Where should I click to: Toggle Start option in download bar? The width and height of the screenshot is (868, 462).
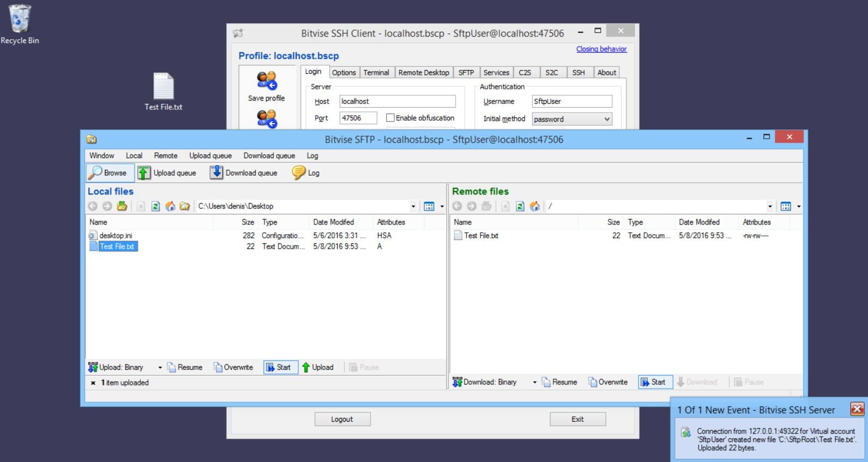(x=654, y=382)
